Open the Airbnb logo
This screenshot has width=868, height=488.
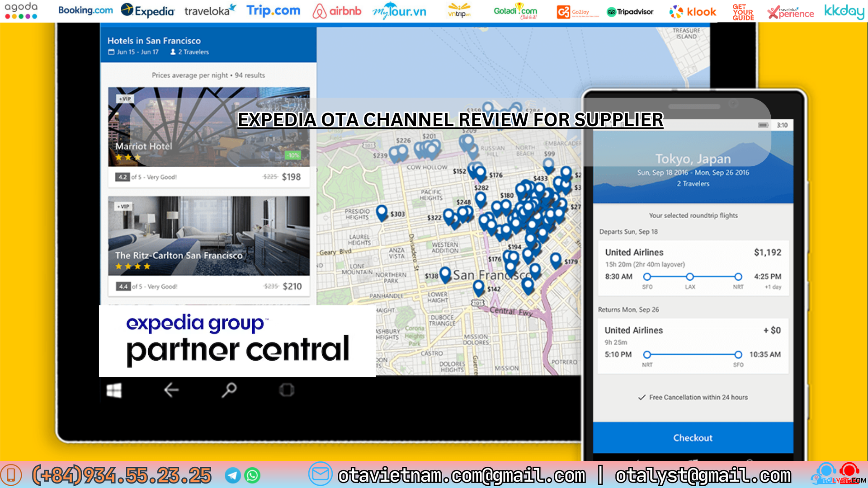(x=337, y=11)
